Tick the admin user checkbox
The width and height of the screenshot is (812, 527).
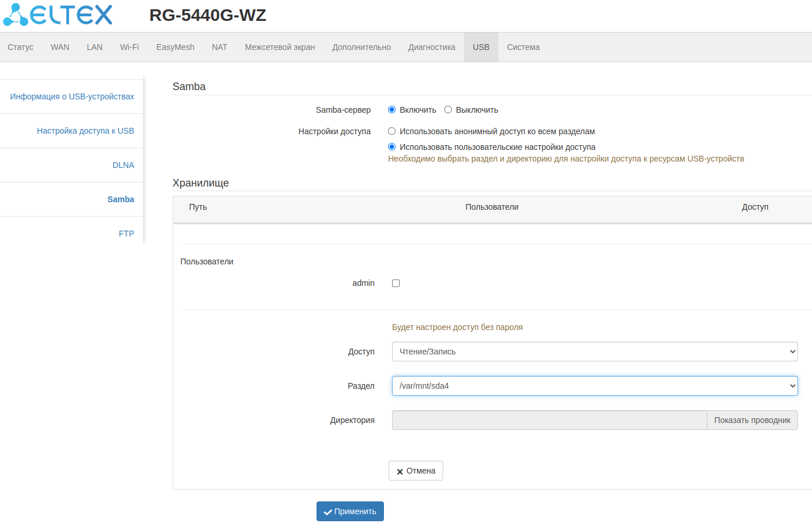(396, 284)
